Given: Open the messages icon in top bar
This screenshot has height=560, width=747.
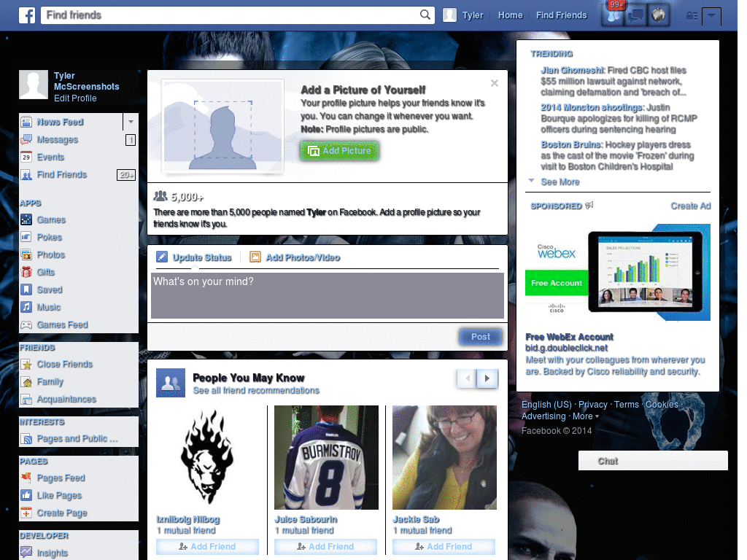Looking at the screenshot, I should [x=635, y=15].
